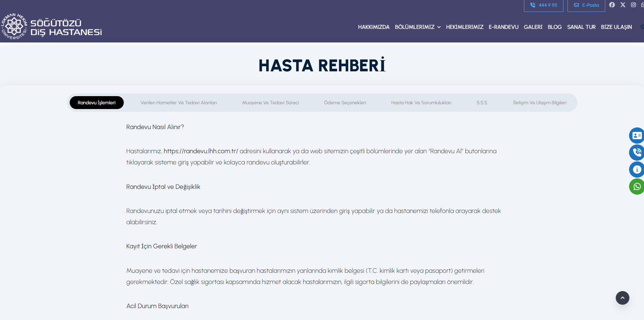Expand the BÖLÜMLERİMİZ dropdown menu
The height and width of the screenshot is (320, 644).
pos(418,27)
